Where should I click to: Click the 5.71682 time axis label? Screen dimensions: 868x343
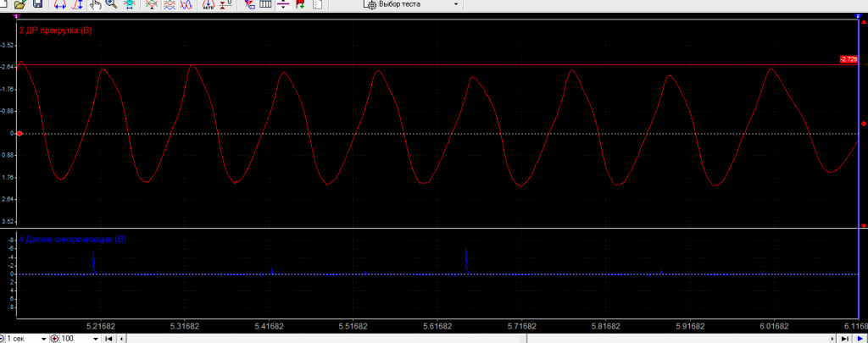pyautogui.click(x=522, y=326)
